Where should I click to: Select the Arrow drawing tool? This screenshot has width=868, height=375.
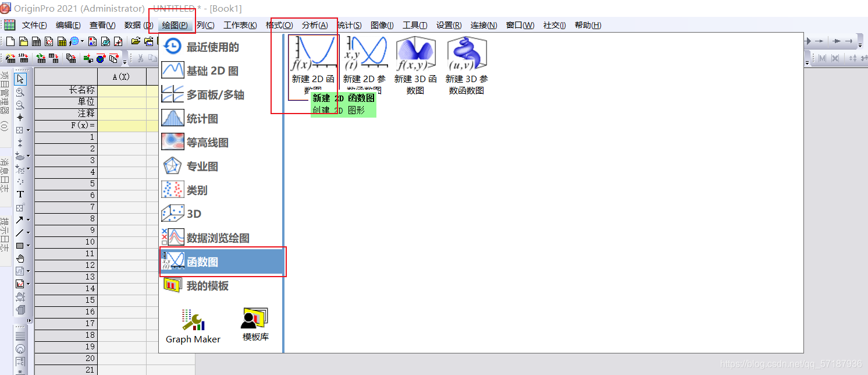coord(19,220)
